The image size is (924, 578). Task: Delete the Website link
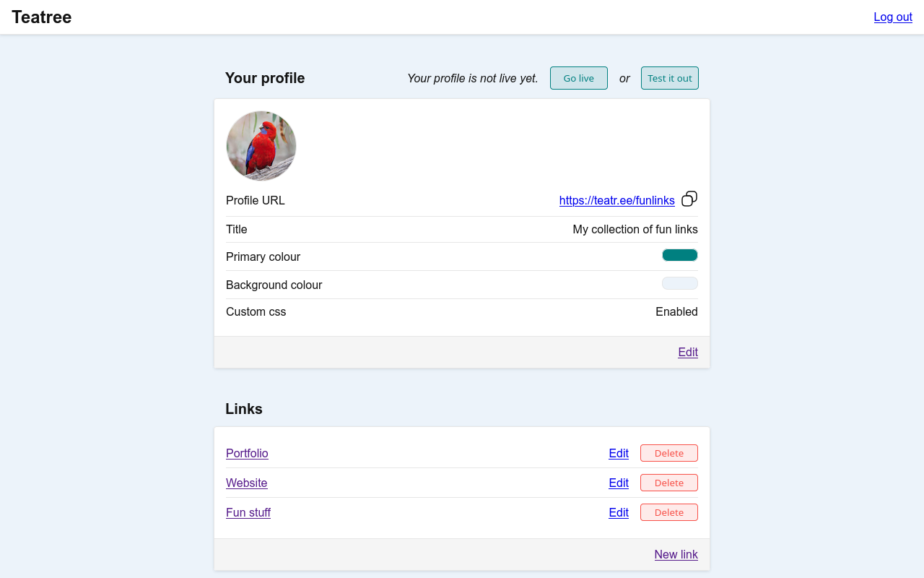pyautogui.click(x=668, y=483)
